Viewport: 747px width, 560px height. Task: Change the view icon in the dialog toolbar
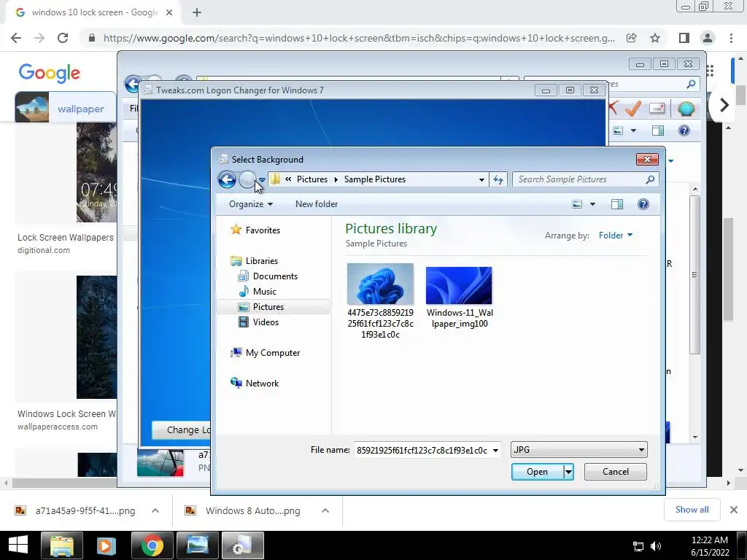[577, 204]
